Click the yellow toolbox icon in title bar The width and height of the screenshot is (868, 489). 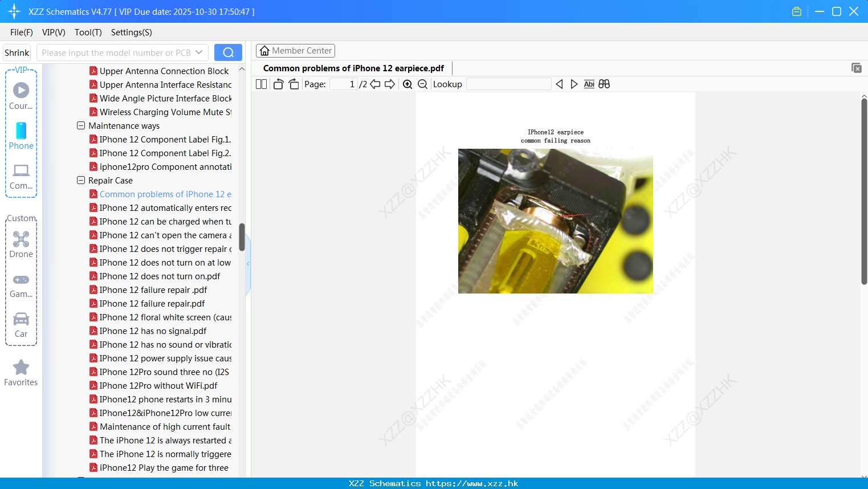click(x=797, y=11)
